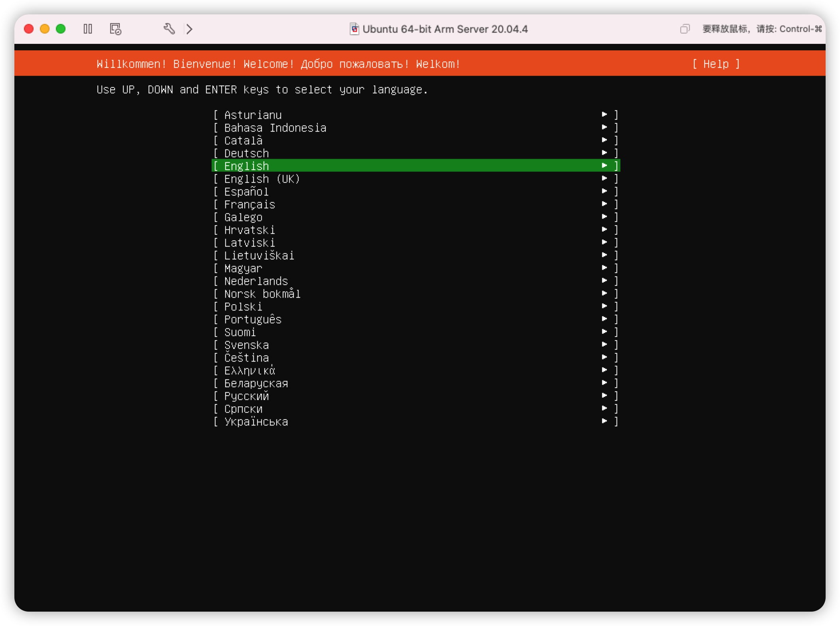Click the arrow at end of Asturianu row
The image size is (840, 626).
(604, 115)
